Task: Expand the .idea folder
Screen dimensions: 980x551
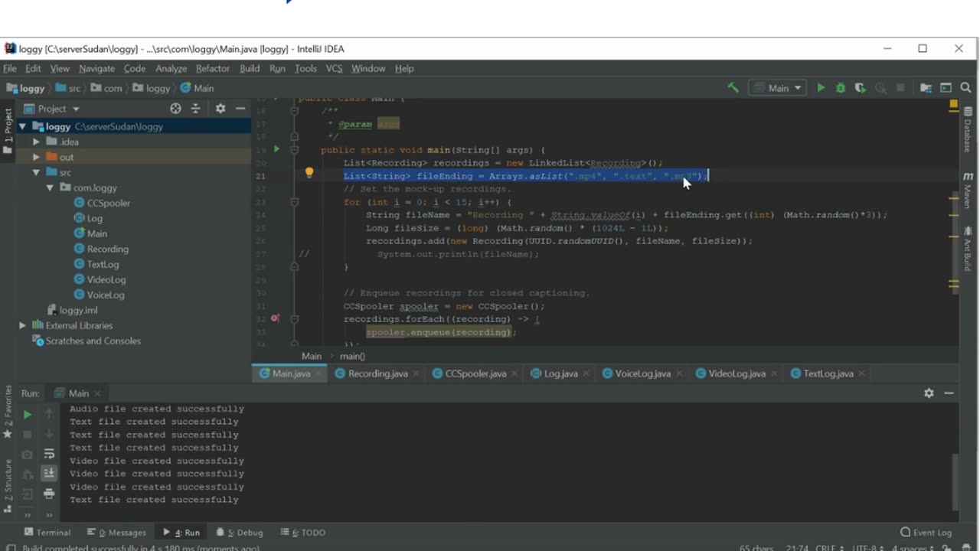Action: point(36,142)
